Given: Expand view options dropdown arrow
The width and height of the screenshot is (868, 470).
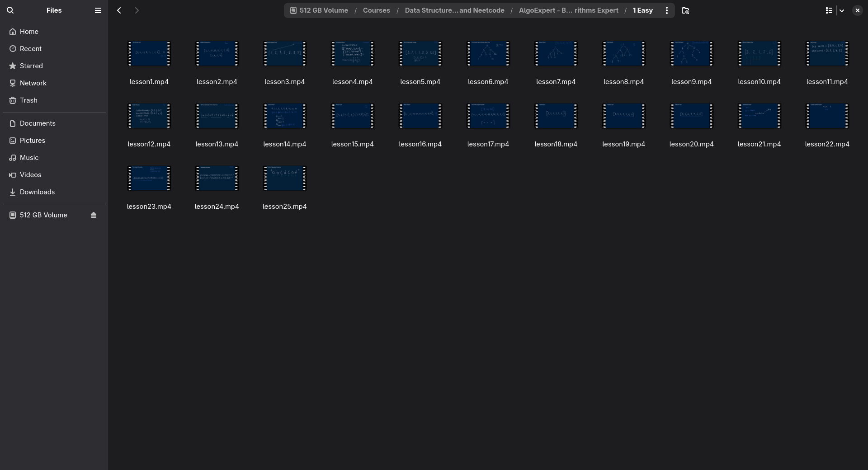Looking at the screenshot, I should click(x=842, y=10).
